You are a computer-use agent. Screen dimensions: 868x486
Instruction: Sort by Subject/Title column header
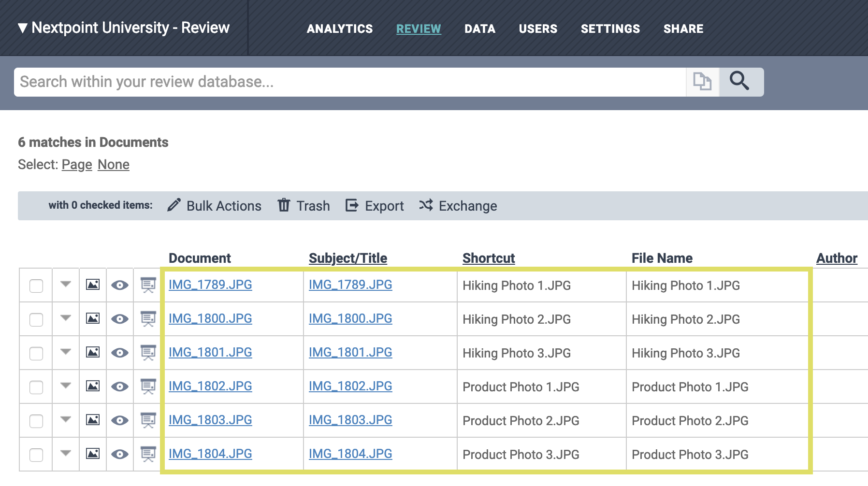[348, 258]
